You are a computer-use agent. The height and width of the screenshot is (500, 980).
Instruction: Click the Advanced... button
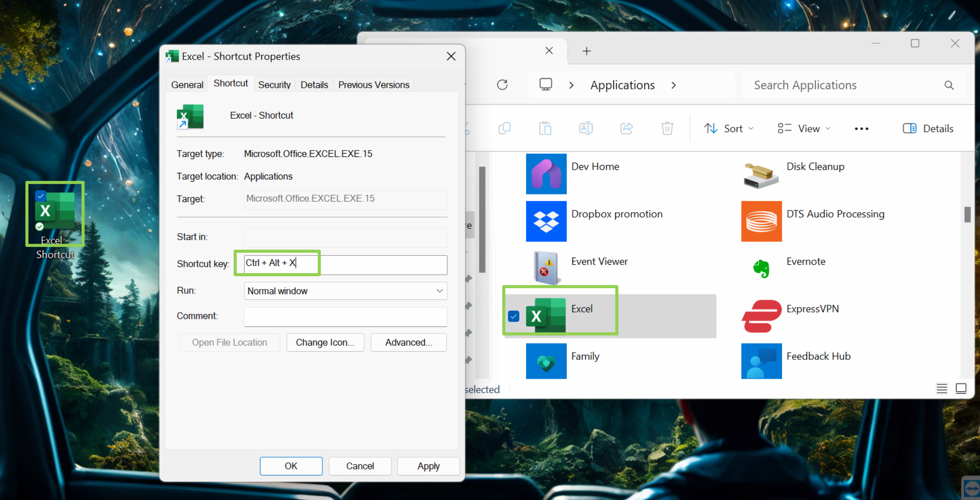pos(408,342)
